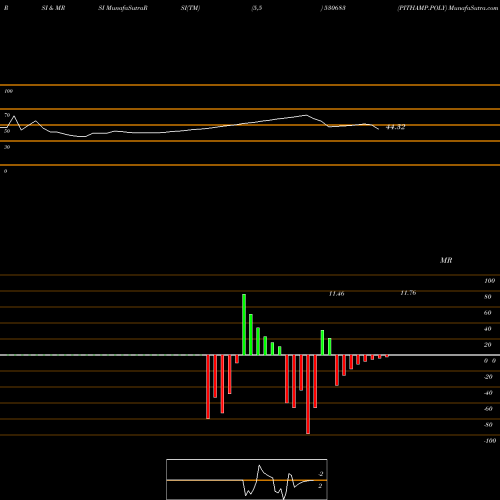Image resolution: width=500 pixels, height=500 pixels.
Task: Click the MR axis label -60
Action: [x=488, y=409]
